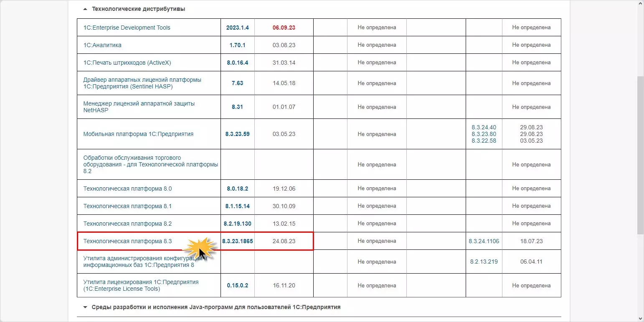644x322 pixels.
Task: Click date 29.08.23 beside version 8.3.23.80
Action: coord(532,134)
